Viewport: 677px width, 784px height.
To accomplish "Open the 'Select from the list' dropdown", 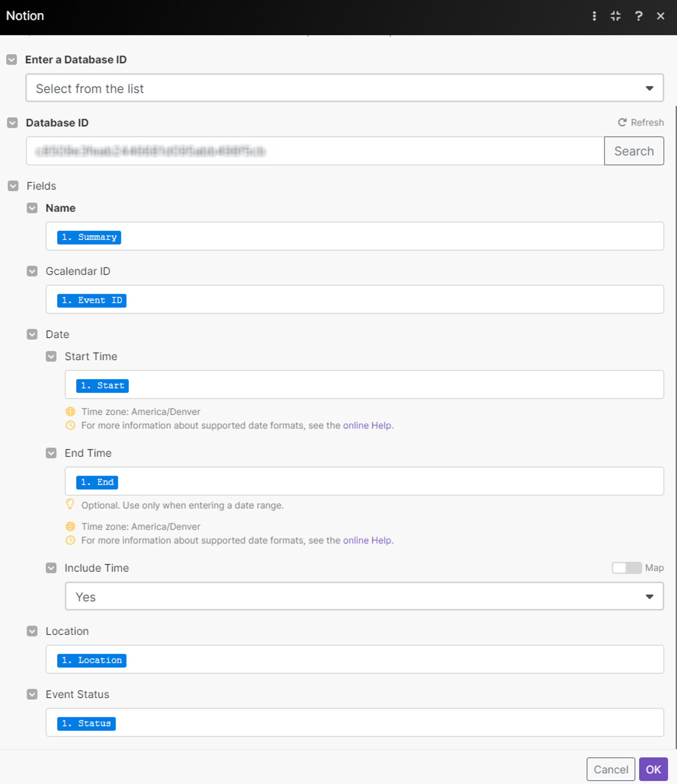I will pos(344,88).
